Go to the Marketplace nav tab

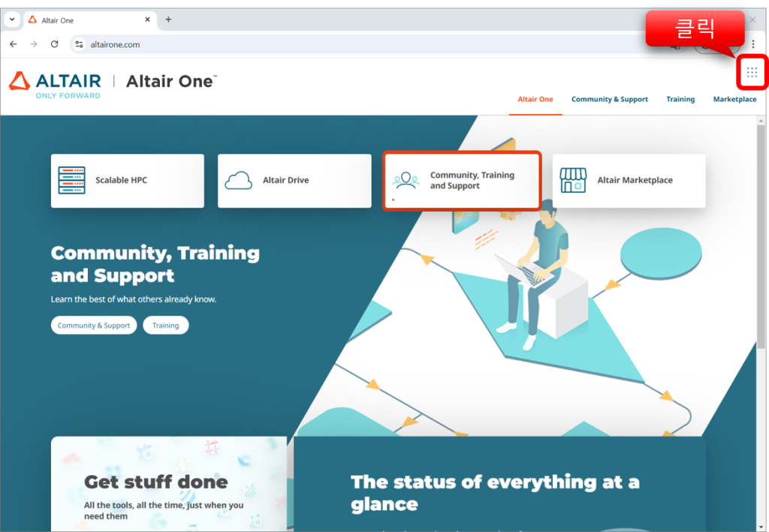click(x=734, y=99)
